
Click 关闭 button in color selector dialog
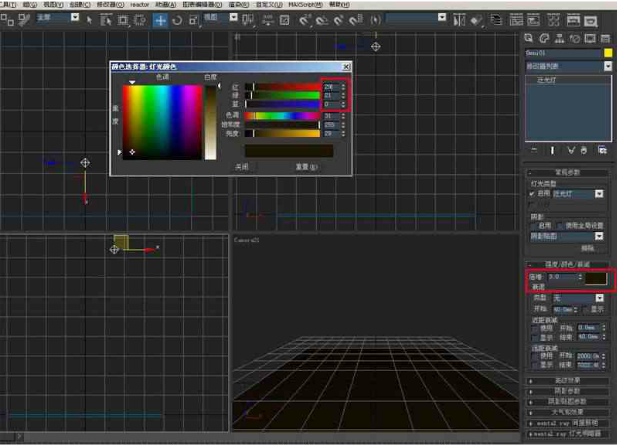241,167
